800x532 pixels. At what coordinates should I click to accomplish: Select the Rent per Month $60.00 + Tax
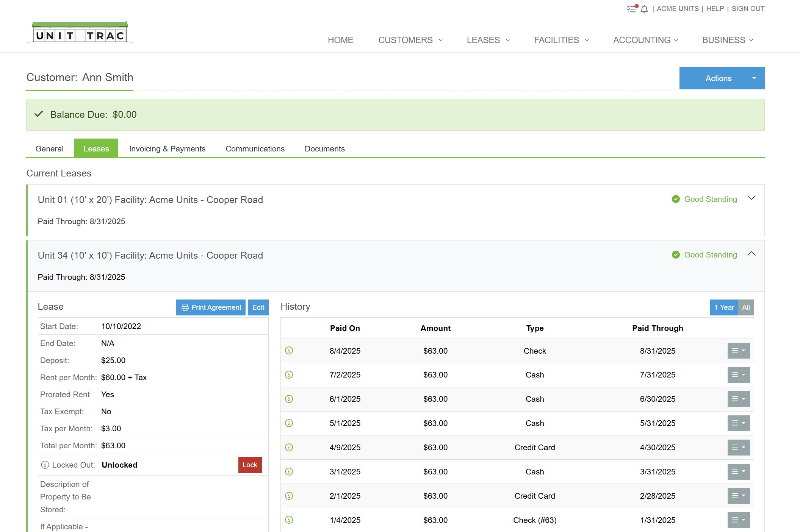(124, 378)
